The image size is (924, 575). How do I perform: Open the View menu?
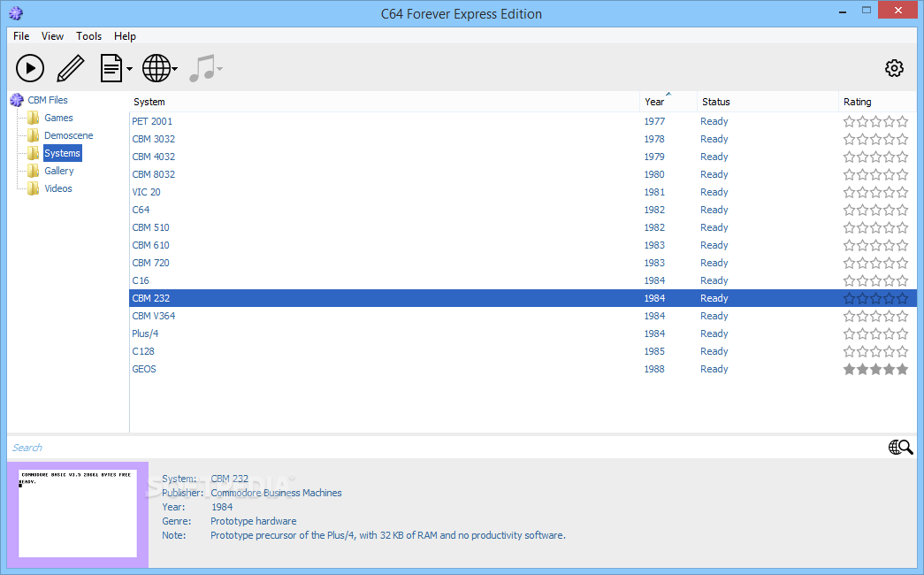pos(52,36)
